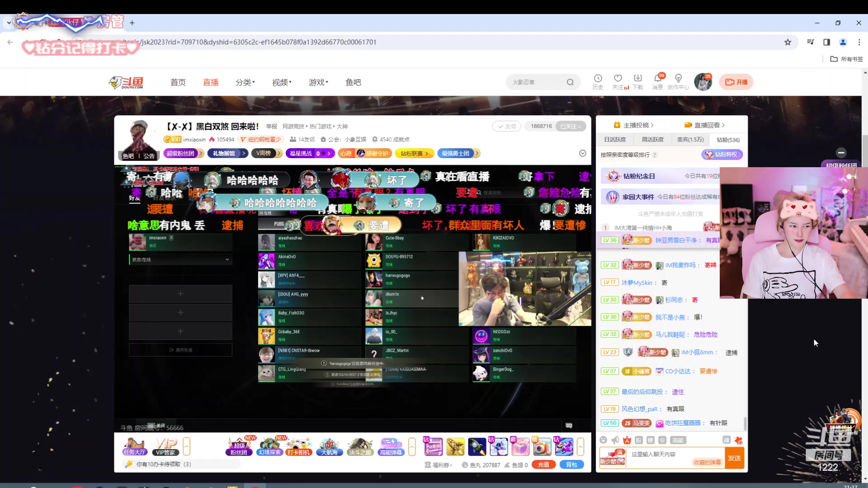Image resolution: width=868 pixels, height=488 pixels.
Task: Toggle the danmaku icon on video
Action: tap(569, 426)
